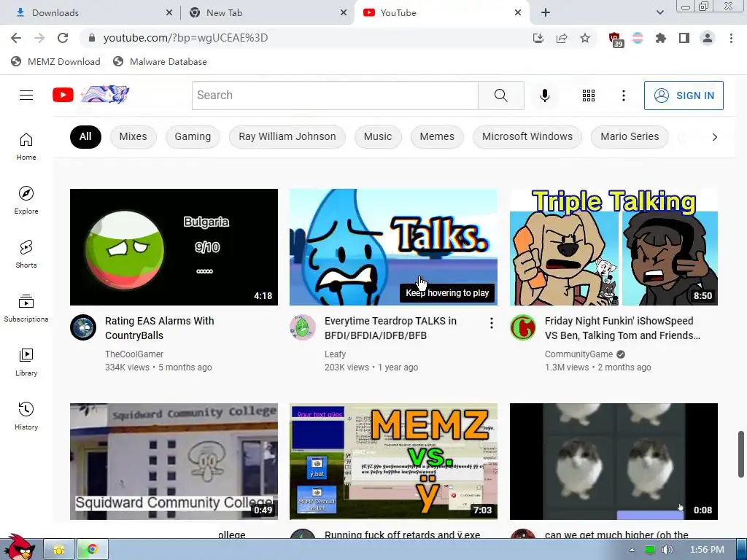Screen dimensions: 747x560
Task: Play the Squidward Community College thumbnail
Action: [174, 462]
